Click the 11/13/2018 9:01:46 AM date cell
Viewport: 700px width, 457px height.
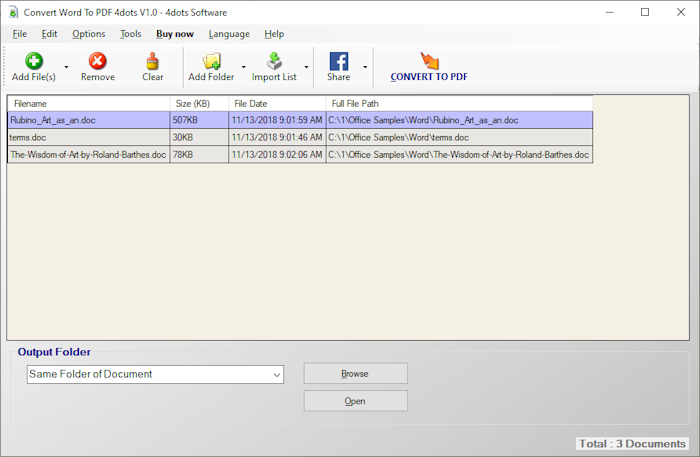tap(277, 137)
